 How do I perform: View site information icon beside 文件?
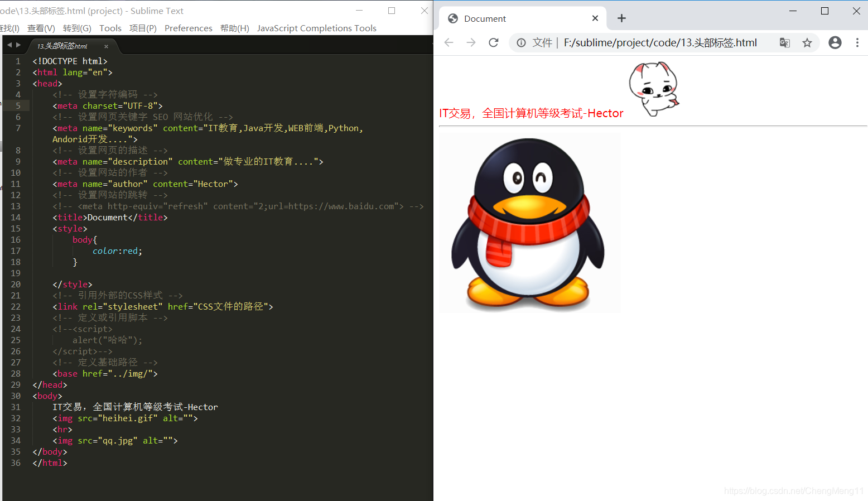coord(521,43)
